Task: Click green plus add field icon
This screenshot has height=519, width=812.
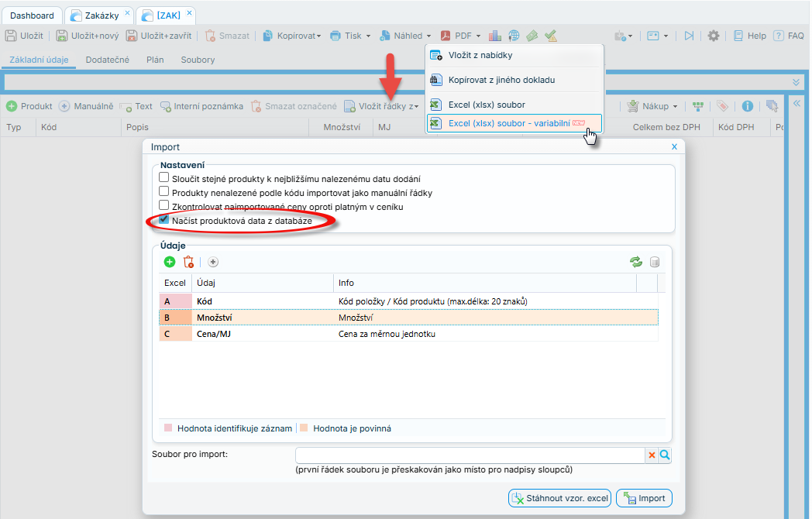Action: 170,262
